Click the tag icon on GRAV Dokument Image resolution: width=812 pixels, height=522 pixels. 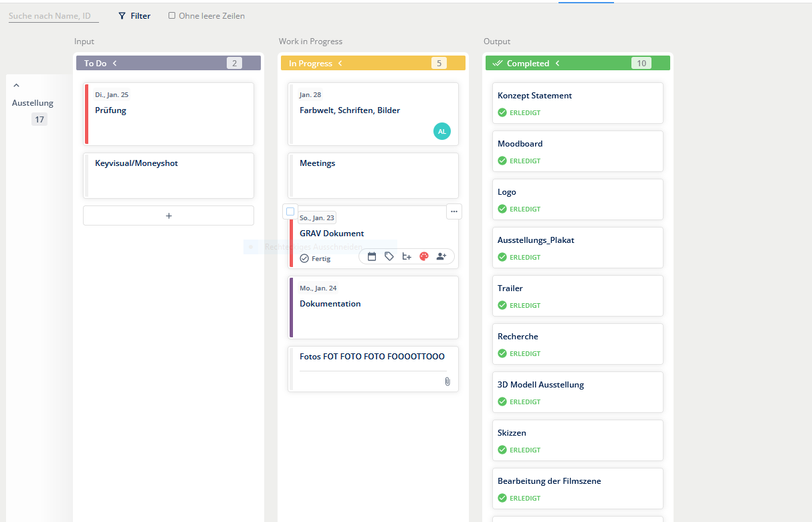389,256
